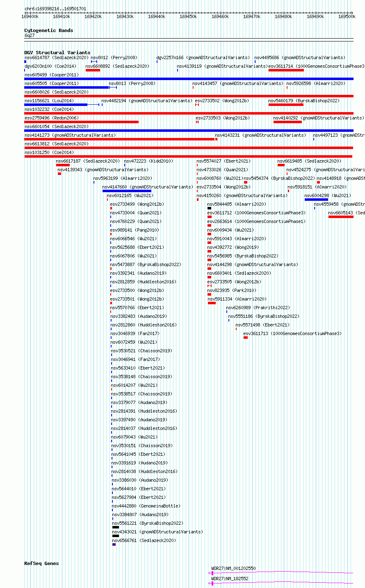Click the Cytogenetic Bands track title

(x=49, y=30)
